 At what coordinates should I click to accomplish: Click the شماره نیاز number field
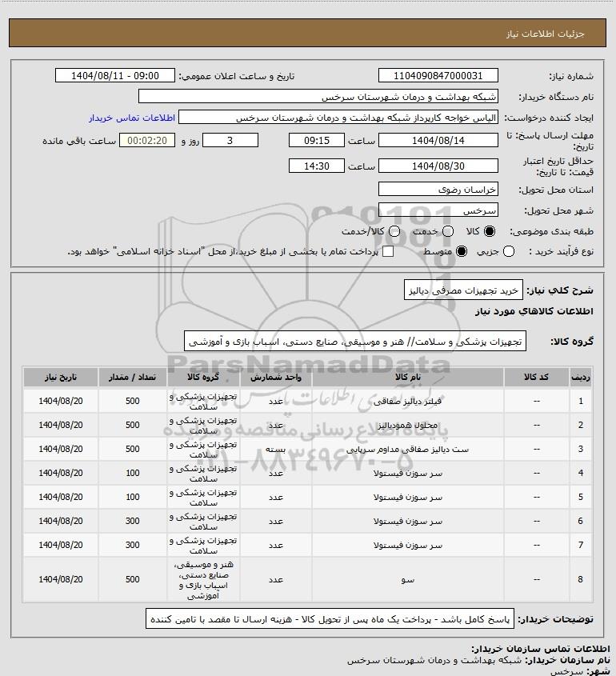click(438, 75)
